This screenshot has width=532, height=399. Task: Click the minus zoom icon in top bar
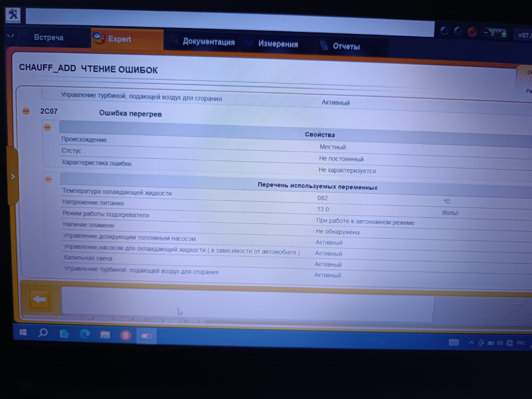[x=486, y=33]
